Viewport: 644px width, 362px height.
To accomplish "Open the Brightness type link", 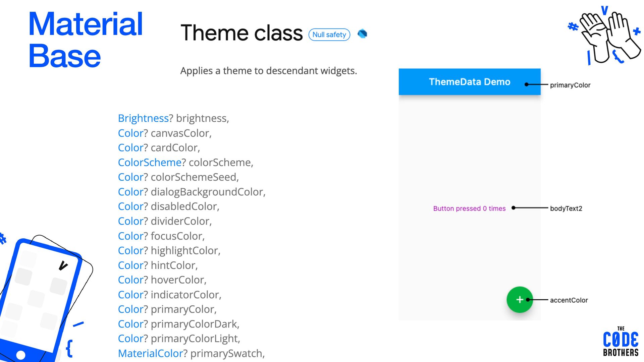I will pyautogui.click(x=143, y=118).
